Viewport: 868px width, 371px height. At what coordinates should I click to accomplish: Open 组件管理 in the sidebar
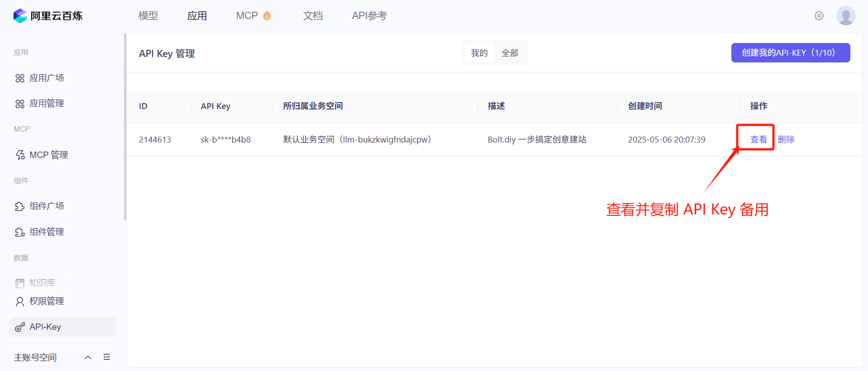coord(62,232)
